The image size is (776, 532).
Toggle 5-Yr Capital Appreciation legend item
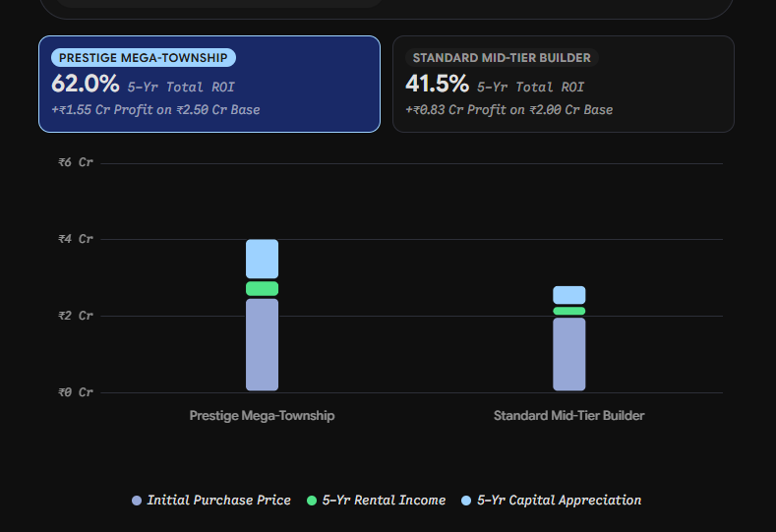(552, 501)
